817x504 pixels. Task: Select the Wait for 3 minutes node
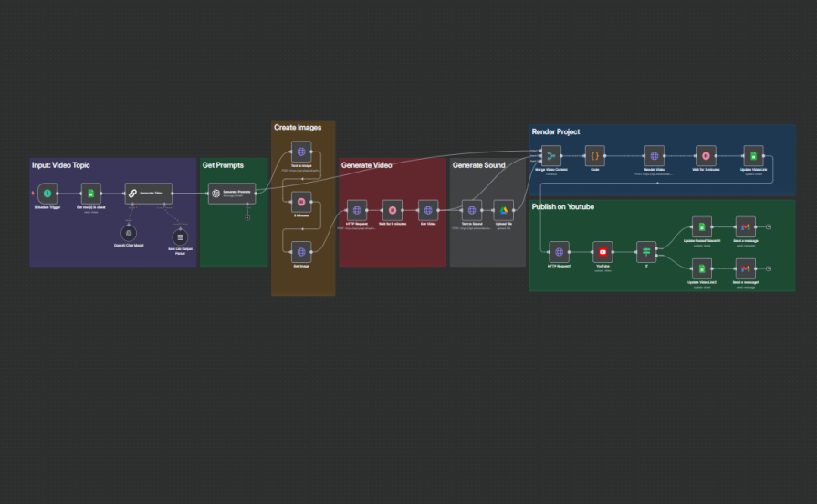pyautogui.click(x=704, y=155)
